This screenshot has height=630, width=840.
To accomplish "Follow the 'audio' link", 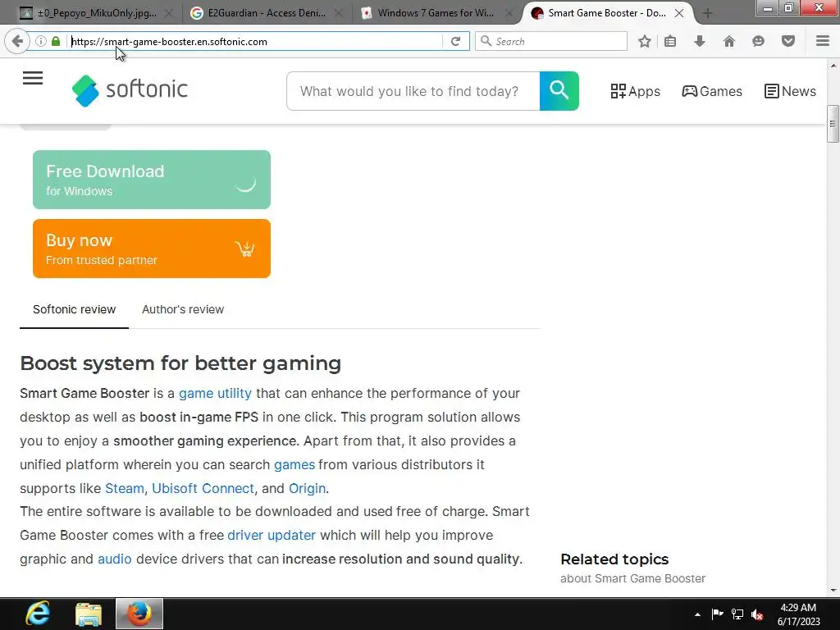I will click(114, 559).
